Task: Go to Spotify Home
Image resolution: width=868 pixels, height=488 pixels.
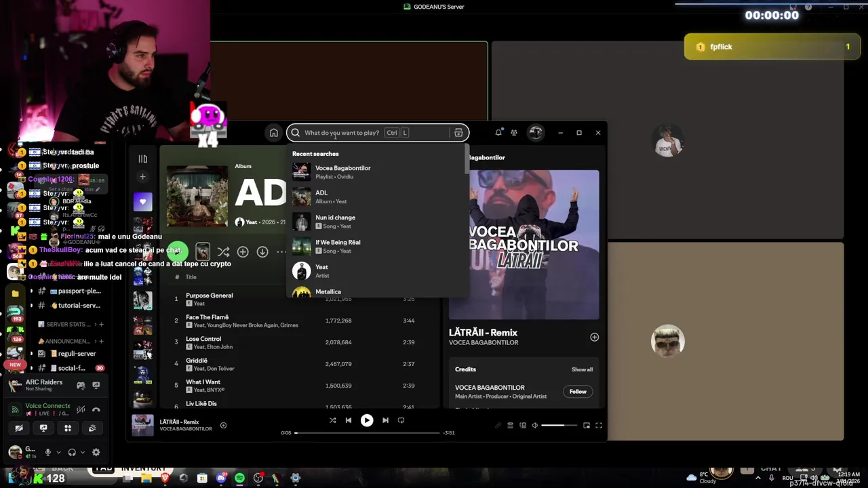Action: 273,133
